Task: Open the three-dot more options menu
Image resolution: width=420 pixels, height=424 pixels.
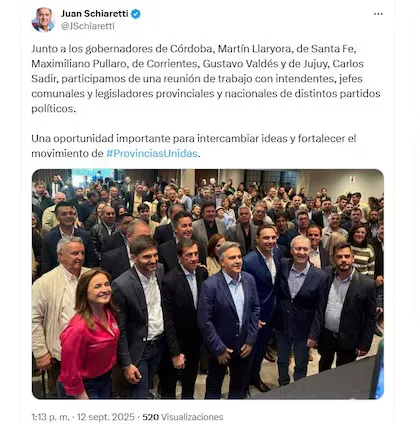Action: [x=378, y=14]
